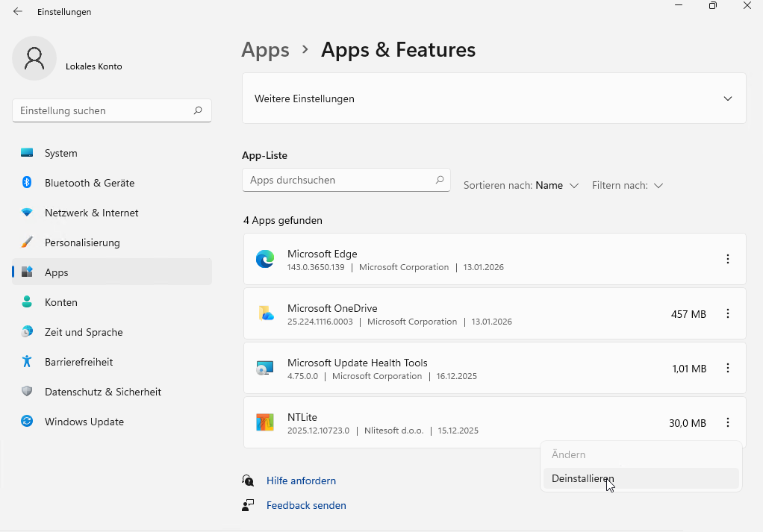Image resolution: width=763 pixels, height=532 pixels.
Task: Click the NTLite app icon
Action: tap(265, 422)
